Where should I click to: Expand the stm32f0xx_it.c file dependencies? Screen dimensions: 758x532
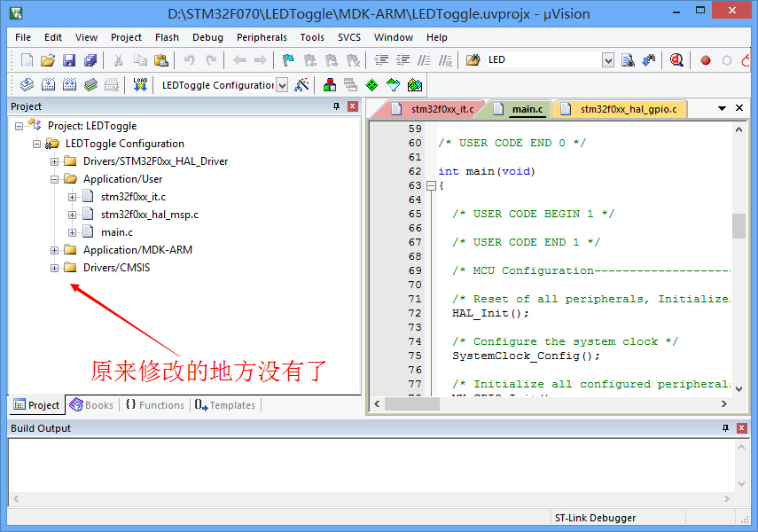[72, 198]
